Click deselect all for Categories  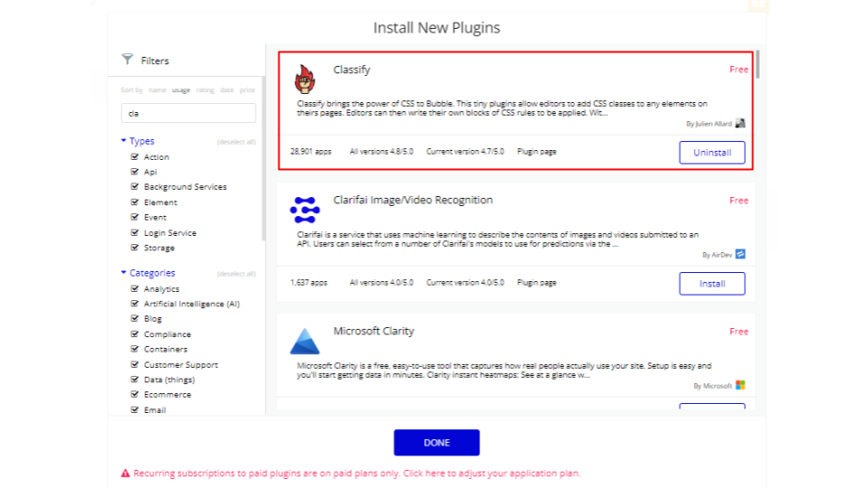pyautogui.click(x=236, y=273)
